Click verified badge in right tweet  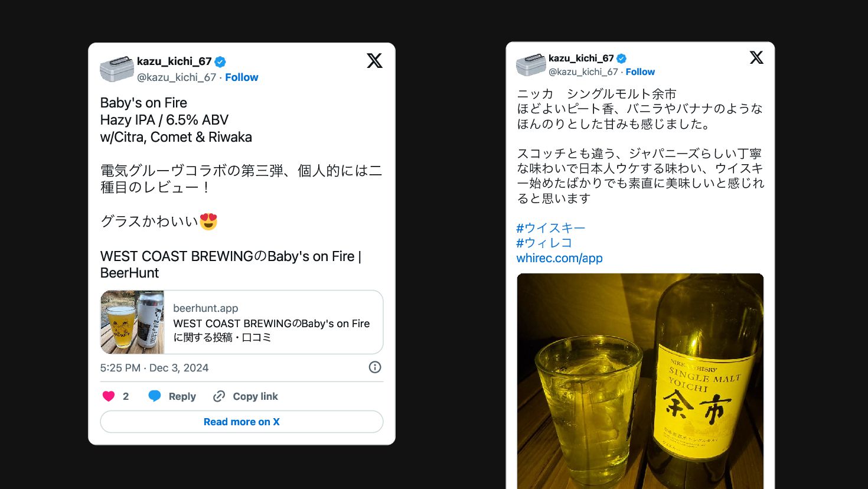click(x=621, y=58)
